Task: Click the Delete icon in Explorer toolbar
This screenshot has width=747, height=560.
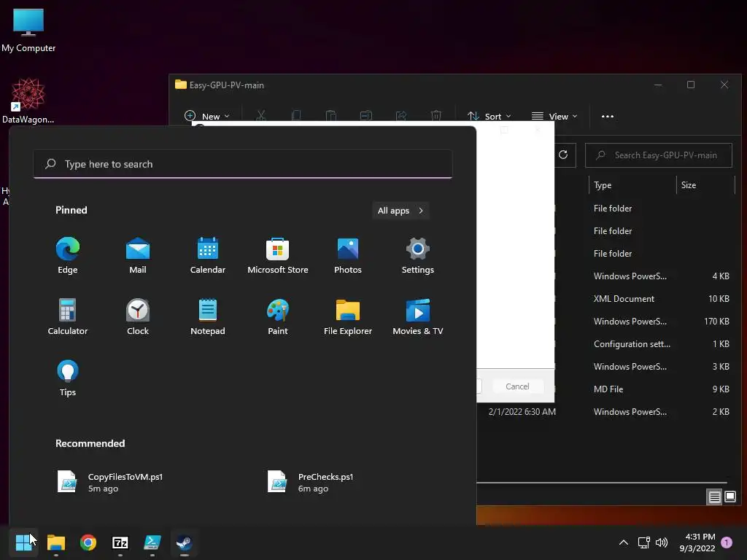Action: pos(436,116)
